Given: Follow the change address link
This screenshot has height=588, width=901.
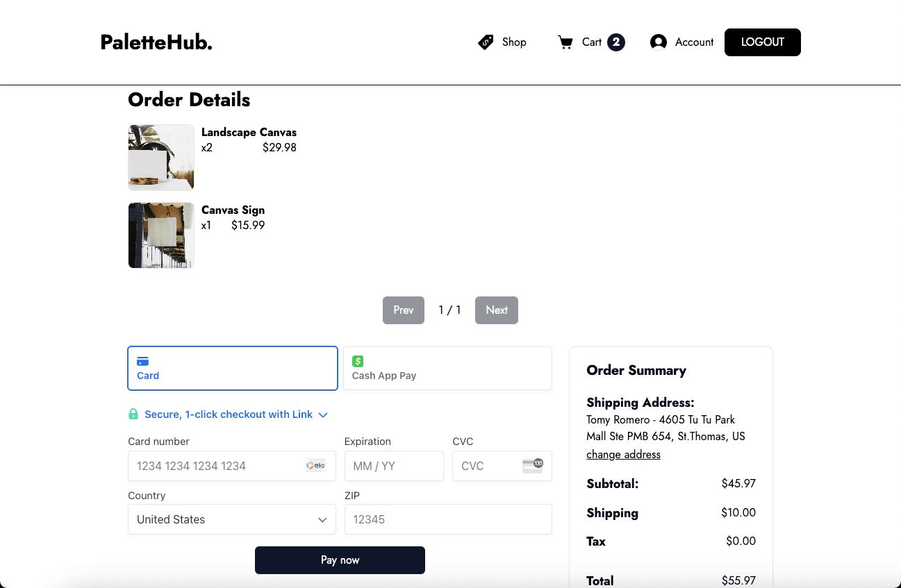Looking at the screenshot, I should pyautogui.click(x=623, y=455).
